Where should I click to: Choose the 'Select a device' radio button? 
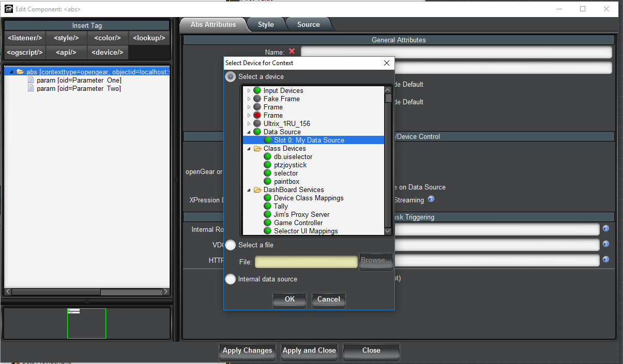point(231,76)
